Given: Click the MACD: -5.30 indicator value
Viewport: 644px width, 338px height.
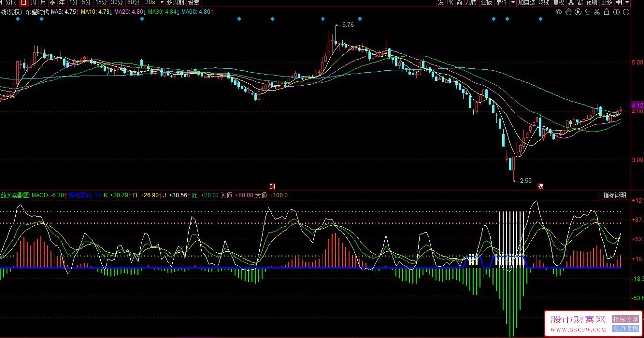Looking at the screenshot, I should (49, 195).
